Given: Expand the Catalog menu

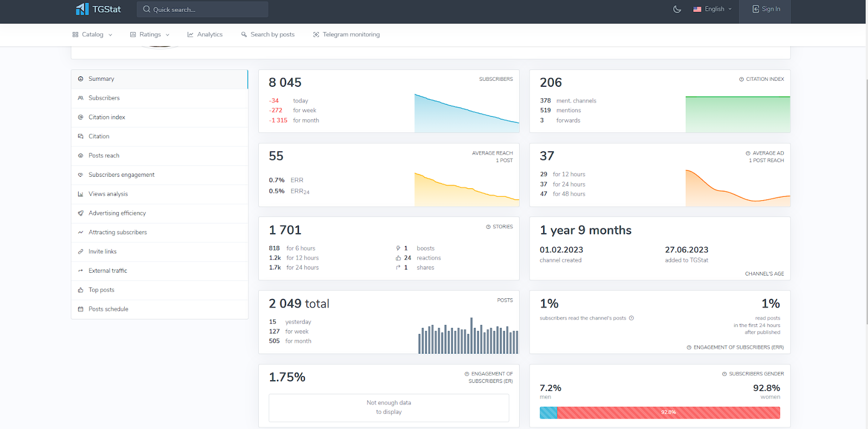Looking at the screenshot, I should 92,35.
